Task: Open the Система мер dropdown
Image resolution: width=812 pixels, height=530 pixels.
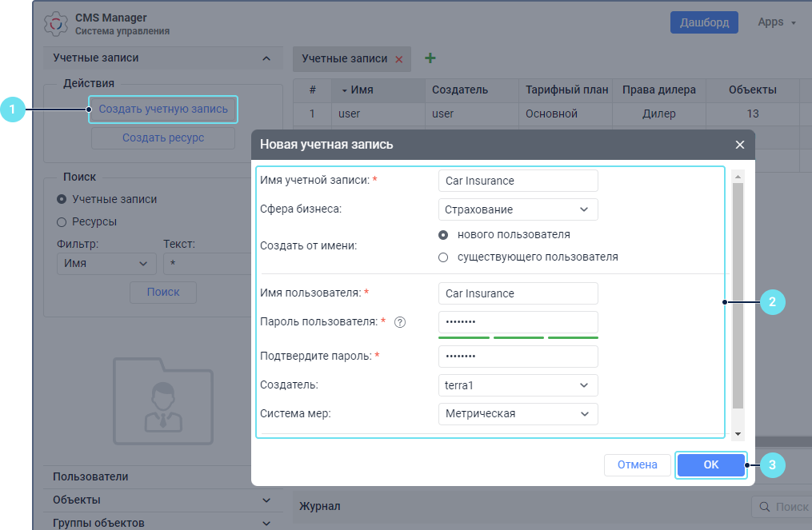Action: coord(518,413)
